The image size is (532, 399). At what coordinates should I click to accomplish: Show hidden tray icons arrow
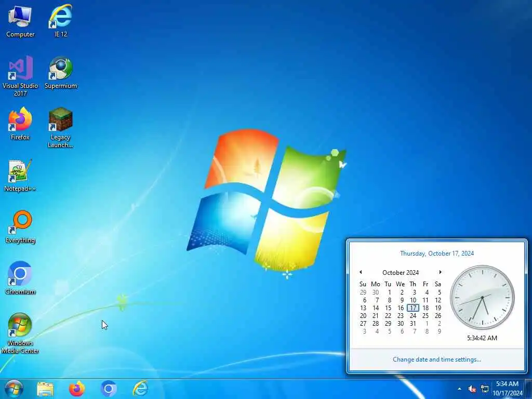459,389
